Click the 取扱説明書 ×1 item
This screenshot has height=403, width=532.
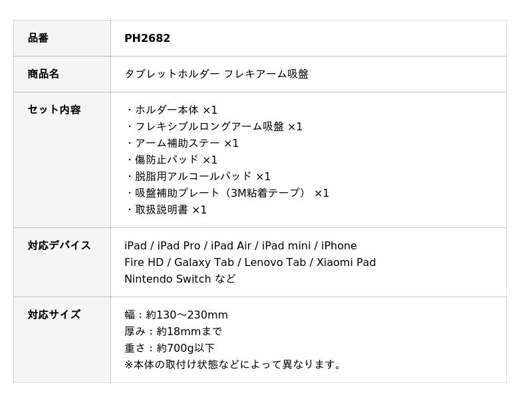point(167,210)
